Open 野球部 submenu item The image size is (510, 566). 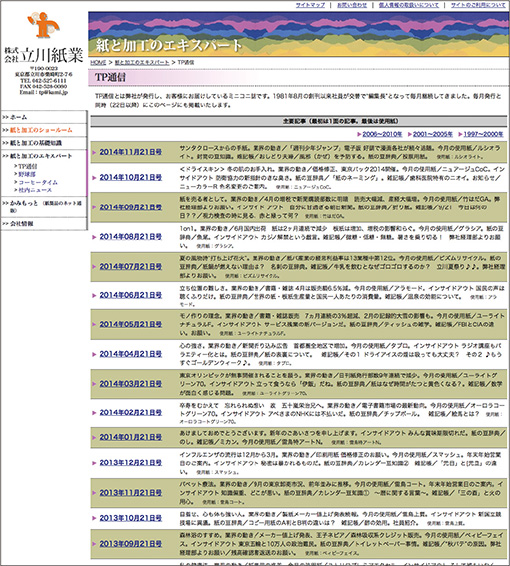click(27, 174)
